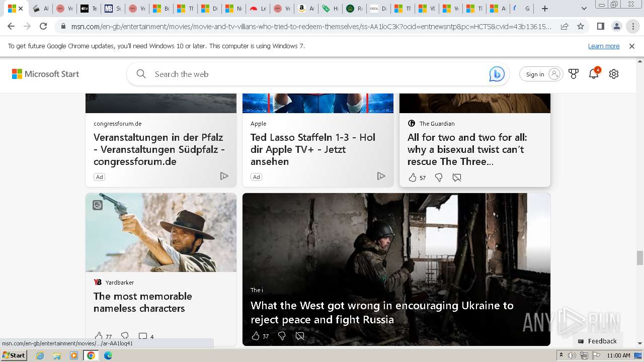Reload the current page
Viewport: 644px width, 362px height.
tap(43, 26)
